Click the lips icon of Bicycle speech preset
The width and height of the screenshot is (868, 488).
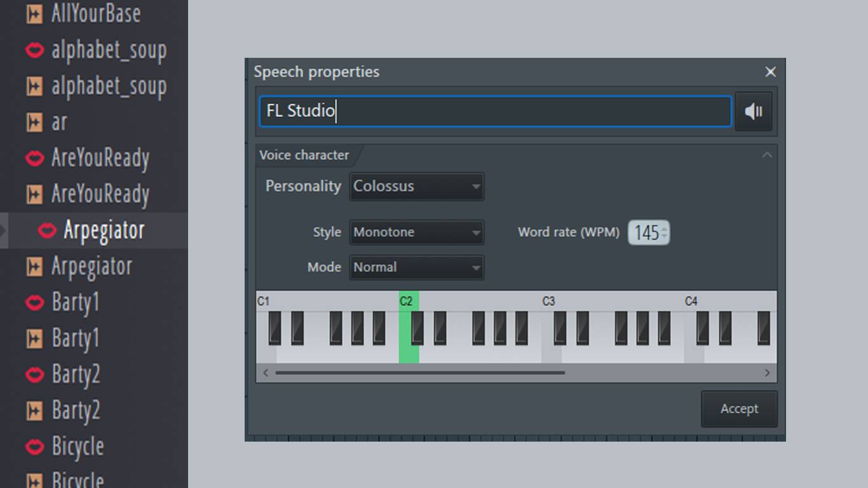[34, 447]
